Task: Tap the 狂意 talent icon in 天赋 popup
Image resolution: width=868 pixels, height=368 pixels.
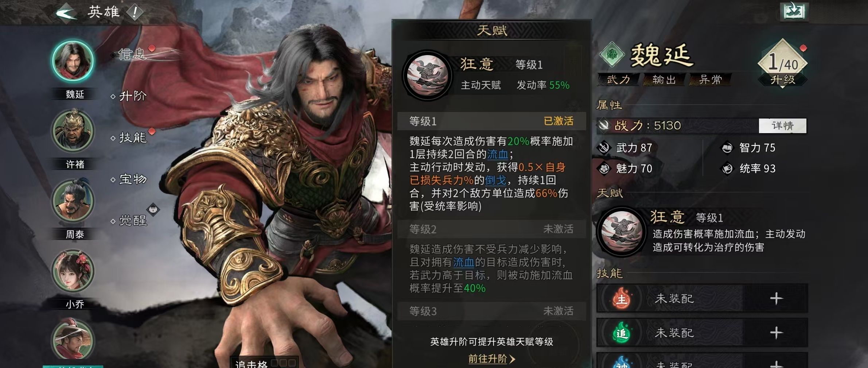Action: 428,75
